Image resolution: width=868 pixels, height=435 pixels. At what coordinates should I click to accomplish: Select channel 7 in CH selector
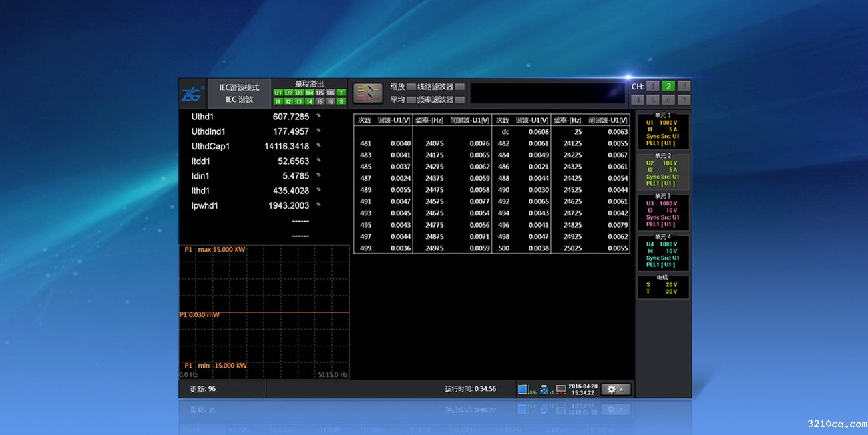coord(683,100)
